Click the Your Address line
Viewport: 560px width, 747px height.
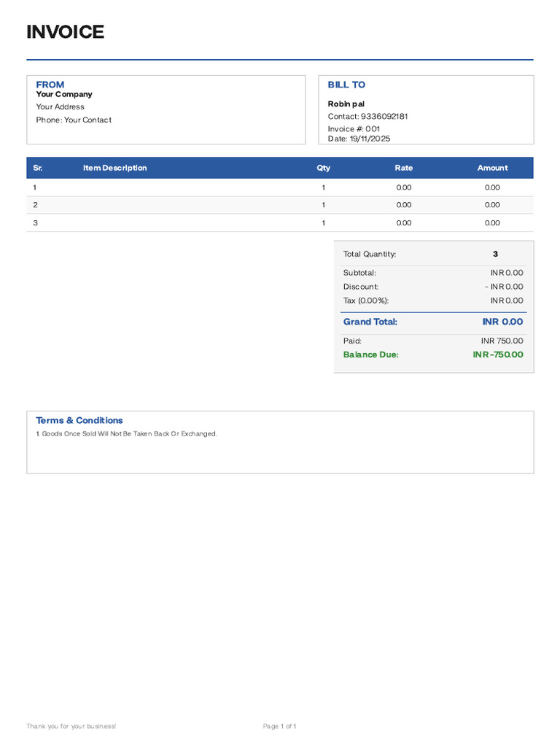[x=61, y=107]
